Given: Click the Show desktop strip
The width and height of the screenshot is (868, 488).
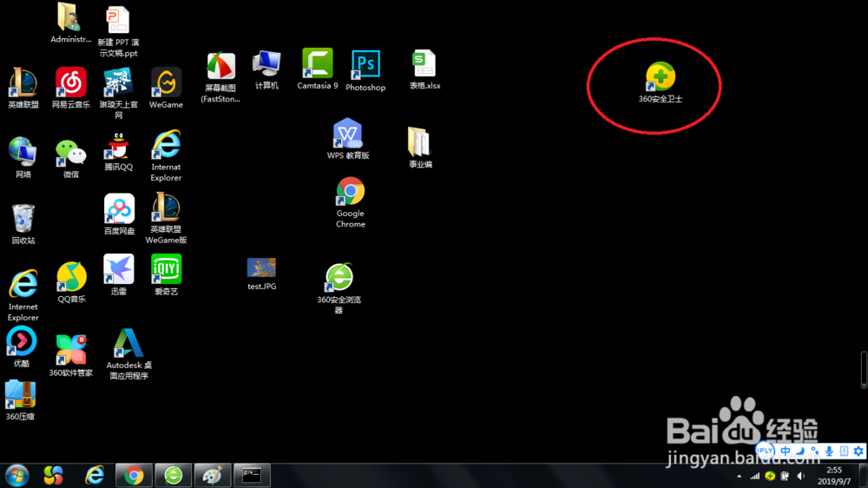Looking at the screenshot, I should click(864, 476).
